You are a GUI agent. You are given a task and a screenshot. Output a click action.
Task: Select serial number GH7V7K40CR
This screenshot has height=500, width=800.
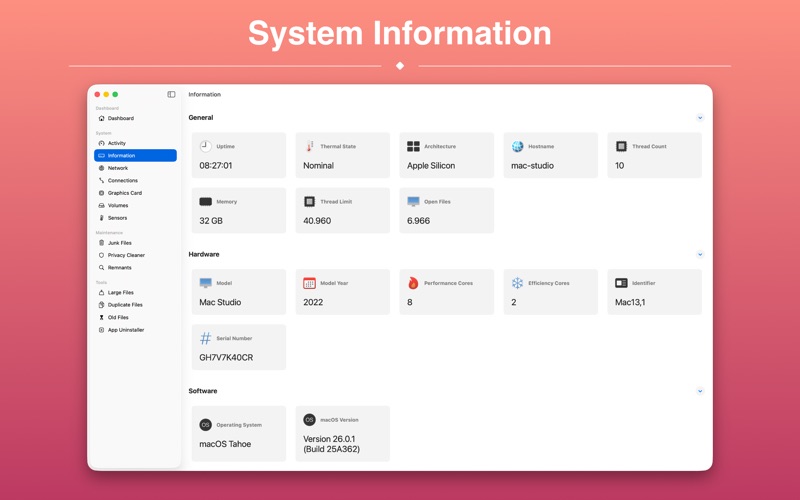pos(226,358)
